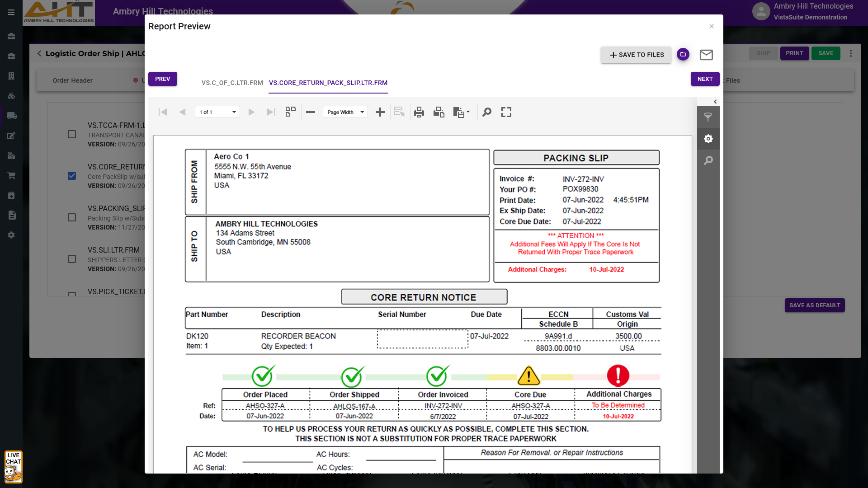The image size is (868, 488).
Task: Open the gear settings side panel
Action: [708, 139]
